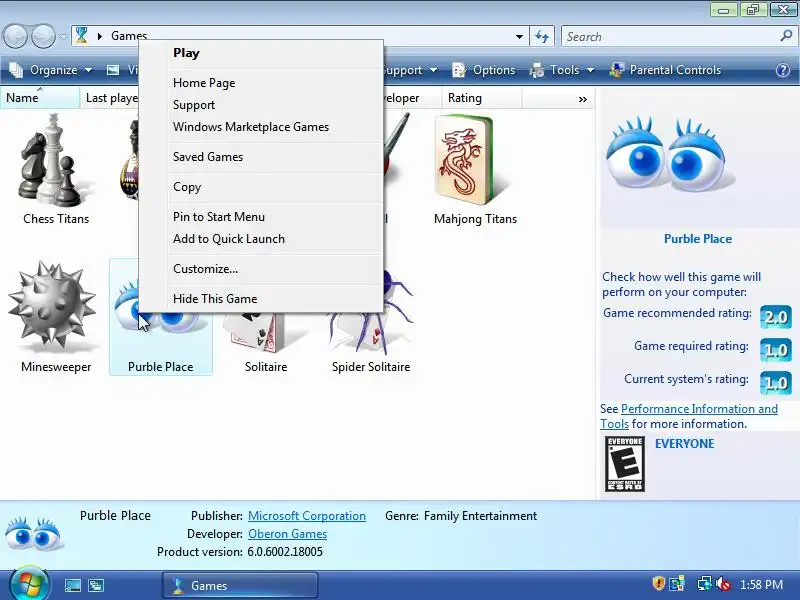The width and height of the screenshot is (800, 600).
Task: Click the ESRB Everyone rating badge
Action: coord(624,464)
